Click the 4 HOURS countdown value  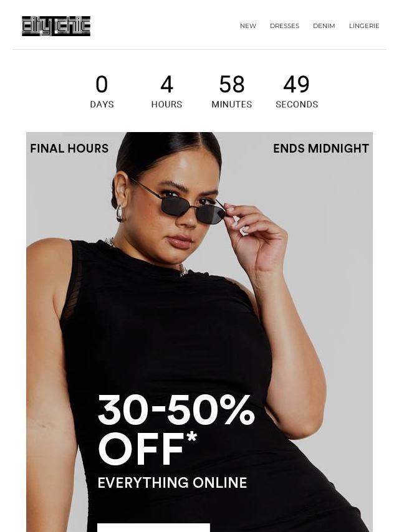pyautogui.click(x=166, y=84)
